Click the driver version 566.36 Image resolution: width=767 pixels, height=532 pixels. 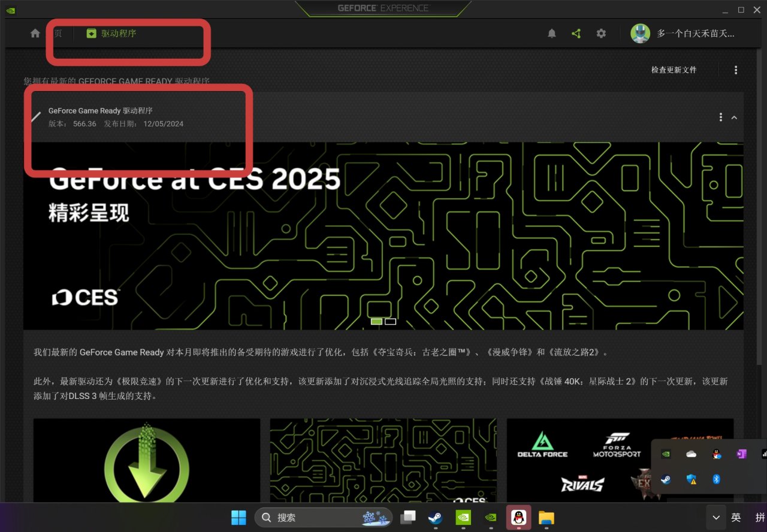[x=84, y=124]
